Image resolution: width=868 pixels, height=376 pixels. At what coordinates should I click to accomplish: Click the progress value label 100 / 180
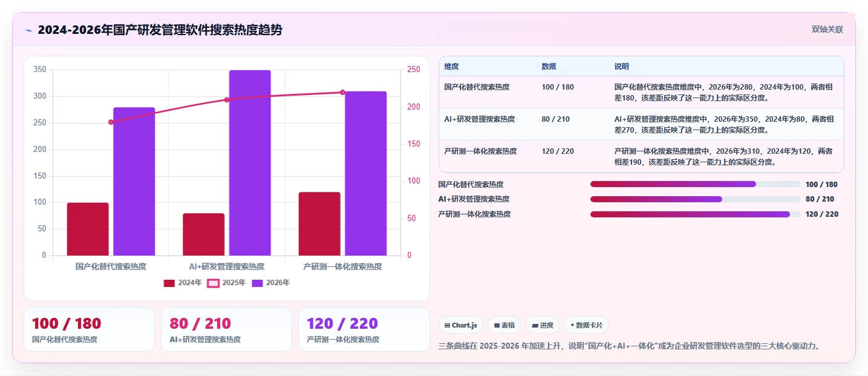pos(821,185)
